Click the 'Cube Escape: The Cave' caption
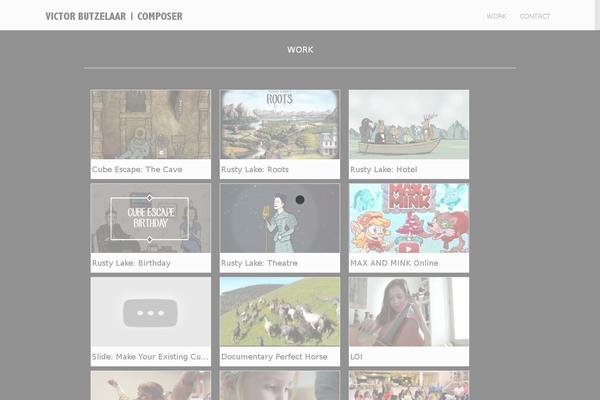The width and height of the screenshot is (600, 400). (137, 169)
